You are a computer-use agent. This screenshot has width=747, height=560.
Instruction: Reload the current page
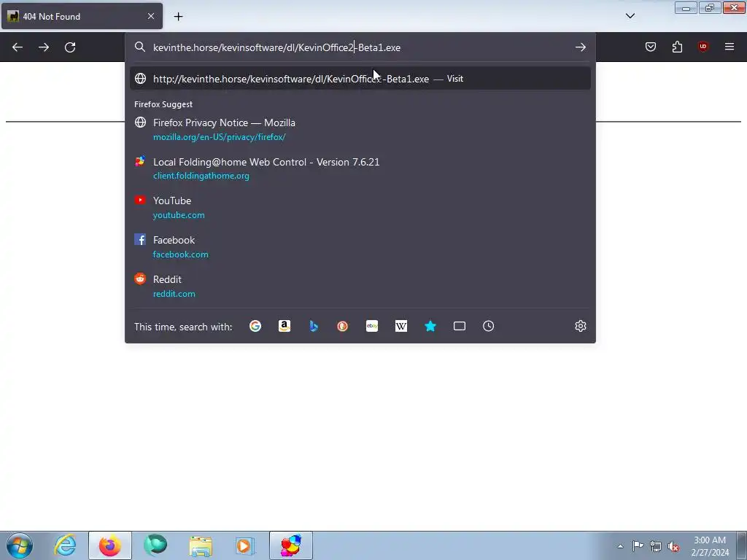pos(70,47)
